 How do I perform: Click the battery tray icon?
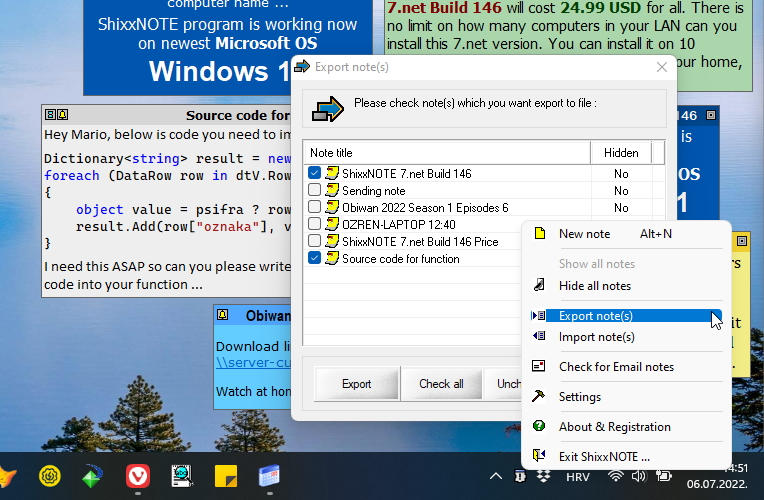pyautogui.click(x=664, y=476)
